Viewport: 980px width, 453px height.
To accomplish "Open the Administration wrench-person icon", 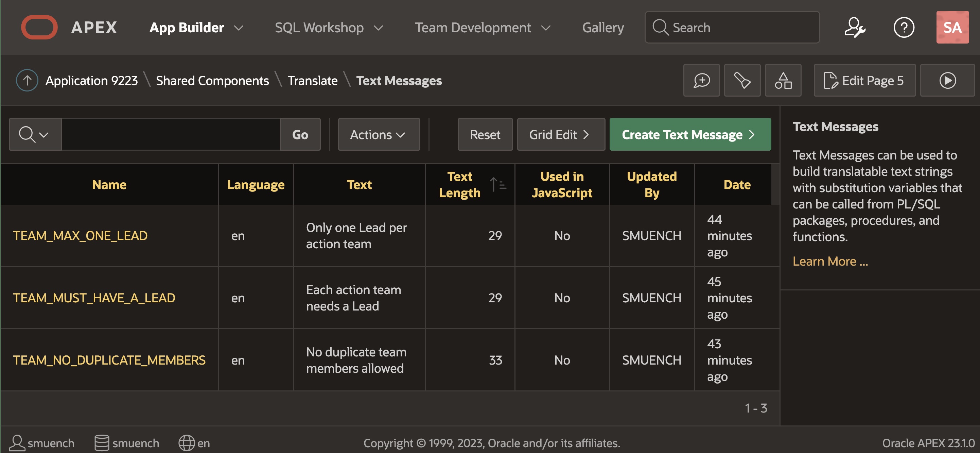I will pos(855,28).
